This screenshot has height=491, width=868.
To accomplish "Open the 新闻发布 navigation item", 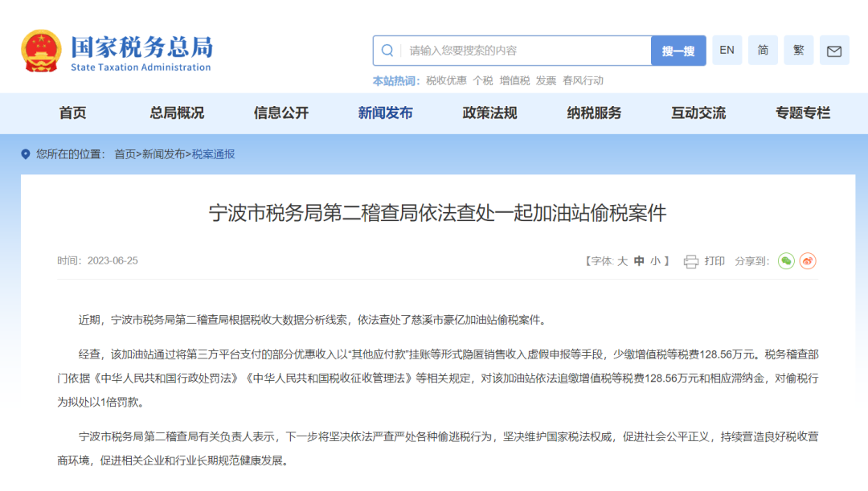I will tap(385, 113).
